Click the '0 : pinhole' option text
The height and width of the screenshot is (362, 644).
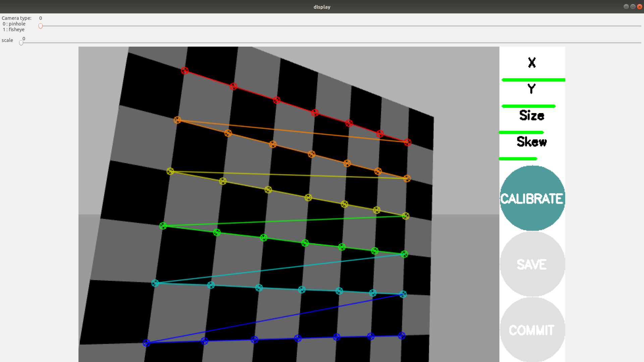(14, 24)
